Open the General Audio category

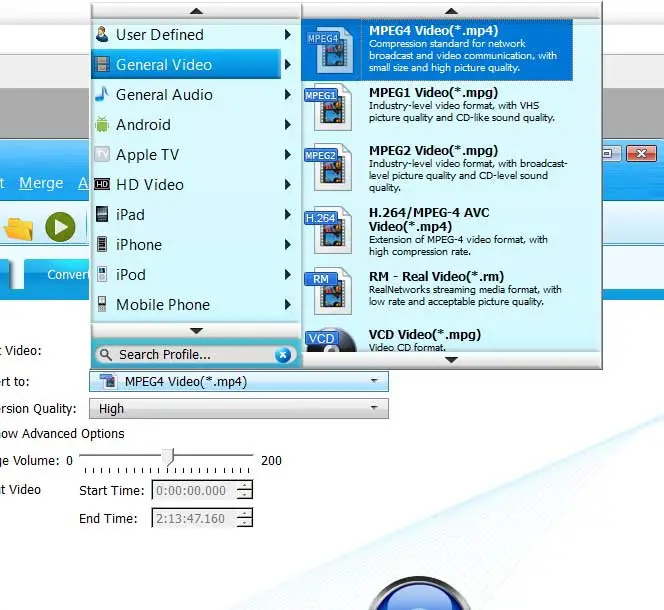click(196, 94)
